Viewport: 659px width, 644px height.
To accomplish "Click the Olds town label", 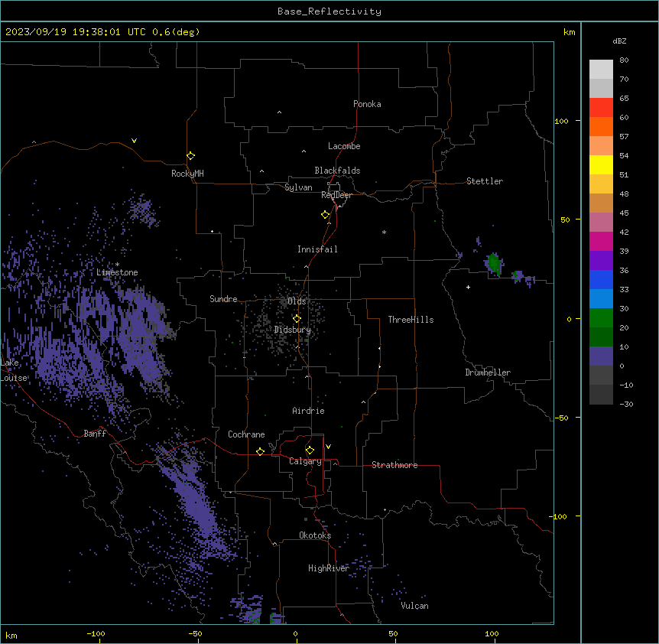I will click(x=297, y=301).
